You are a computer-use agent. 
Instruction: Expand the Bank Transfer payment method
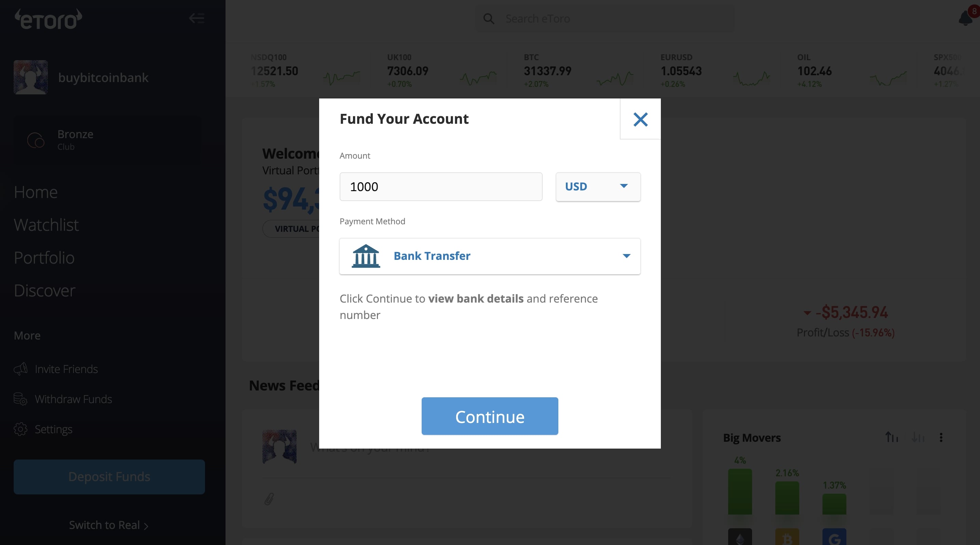tap(490, 256)
